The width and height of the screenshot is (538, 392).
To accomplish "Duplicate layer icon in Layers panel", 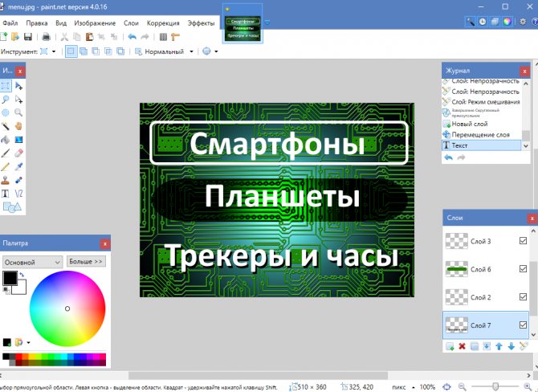I will (x=475, y=346).
